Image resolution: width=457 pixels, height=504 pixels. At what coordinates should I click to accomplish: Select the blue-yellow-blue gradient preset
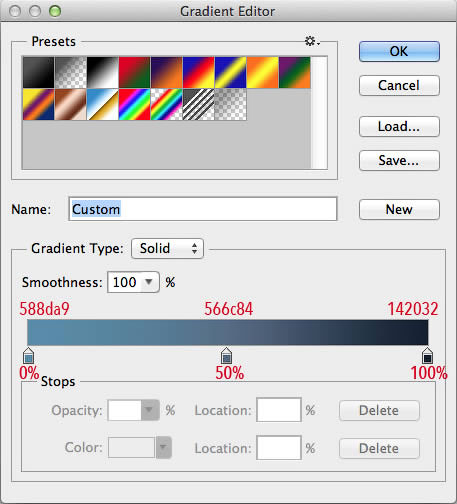point(231,72)
